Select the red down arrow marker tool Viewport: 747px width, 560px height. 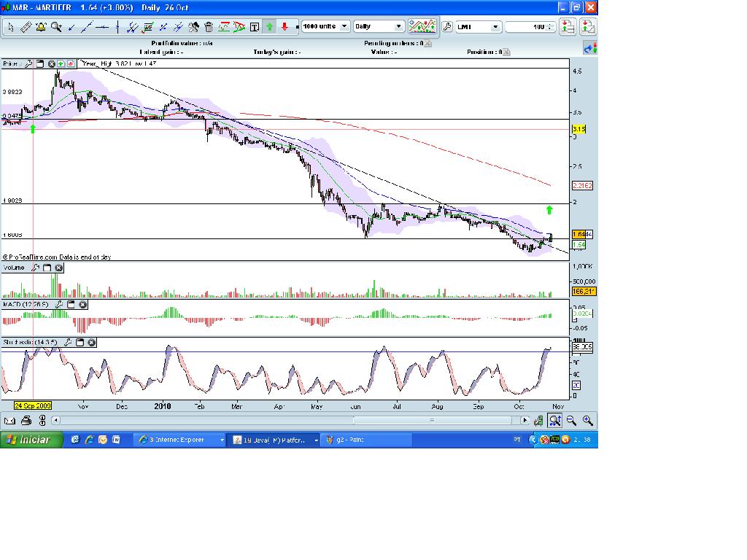click(x=285, y=27)
